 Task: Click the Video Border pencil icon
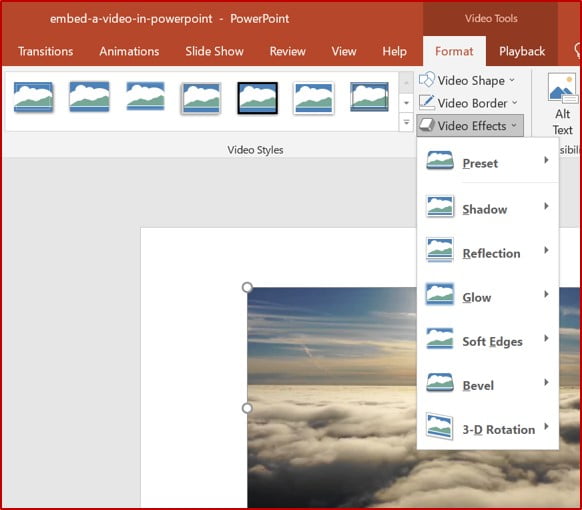pyautogui.click(x=427, y=102)
